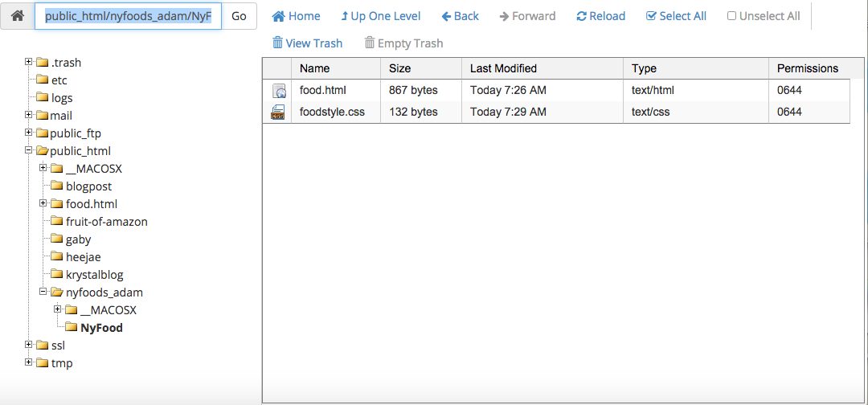Check Select All files
Viewport: 868px width, 405px height.
(676, 16)
